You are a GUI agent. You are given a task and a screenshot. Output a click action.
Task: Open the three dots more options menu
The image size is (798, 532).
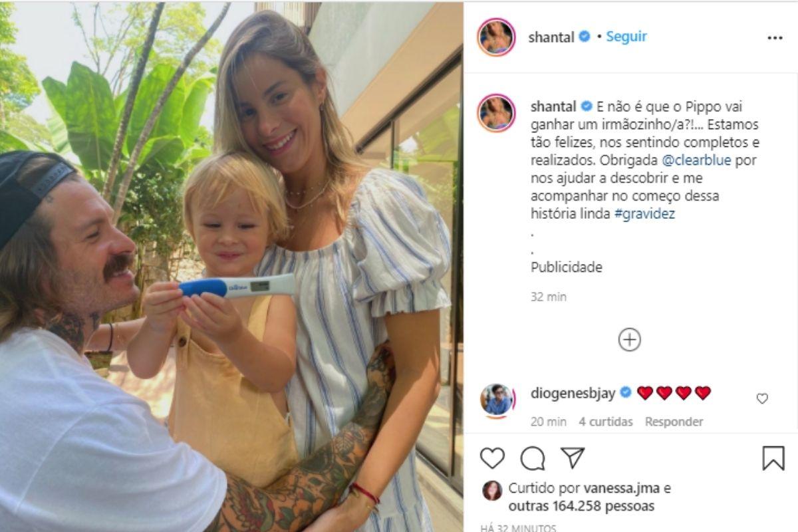pyautogui.click(x=775, y=38)
